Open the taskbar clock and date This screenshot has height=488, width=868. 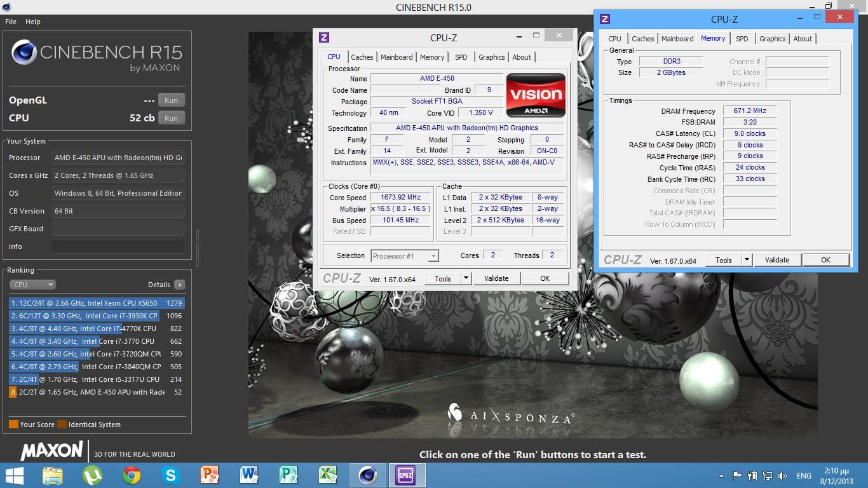(x=838, y=475)
